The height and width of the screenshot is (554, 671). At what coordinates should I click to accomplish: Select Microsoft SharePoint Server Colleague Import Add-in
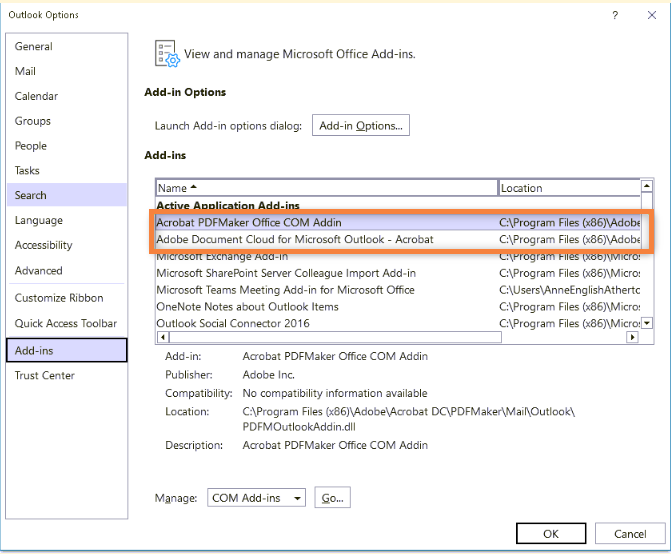(398, 273)
